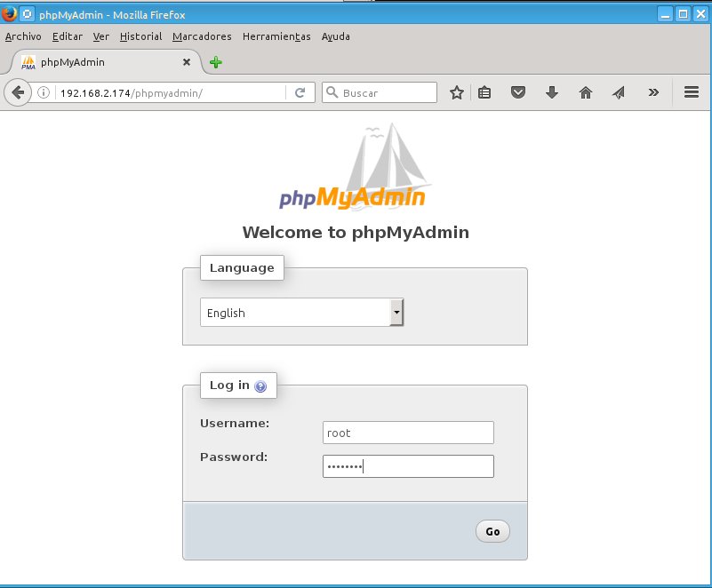Image resolution: width=712 pixels, height=588 pixels.
Task: Click the window pin icon in title bar
Action: click(x=28, y=14)
